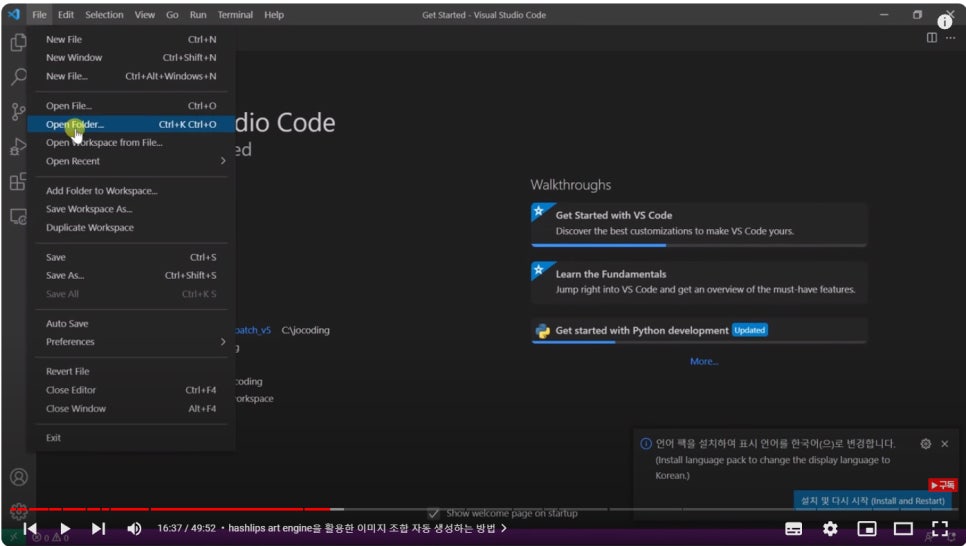The width and height of the screenshot is (966, 546).
Task: Dismiss the language pack notification
Action: coord(944,444)
